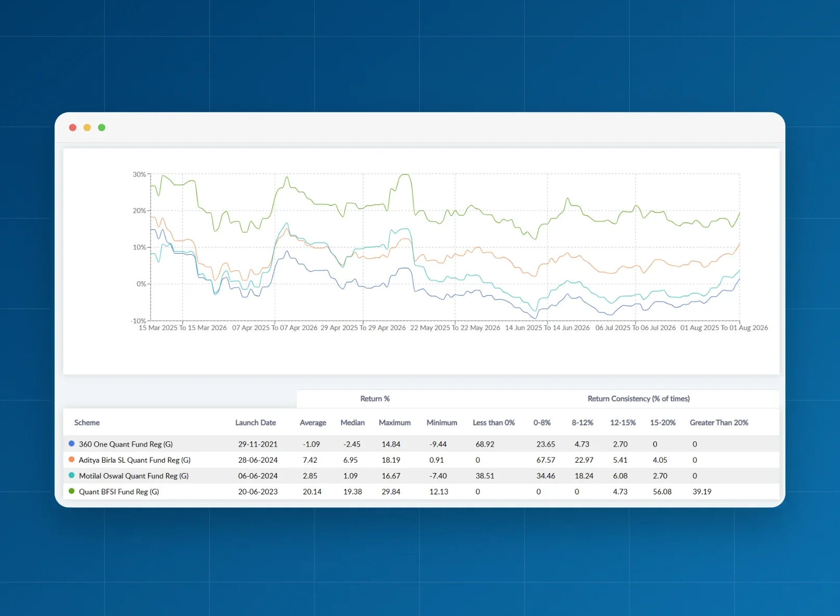This screenshot has width=840, height=616.
Task: Click the Less than 0% value 38.51
Action: (485, 476)
